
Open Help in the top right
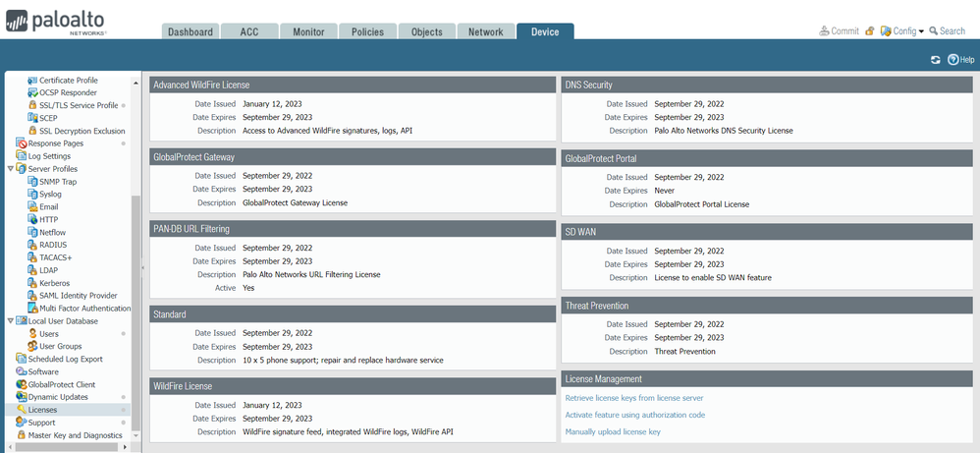[x=960, y=60]
